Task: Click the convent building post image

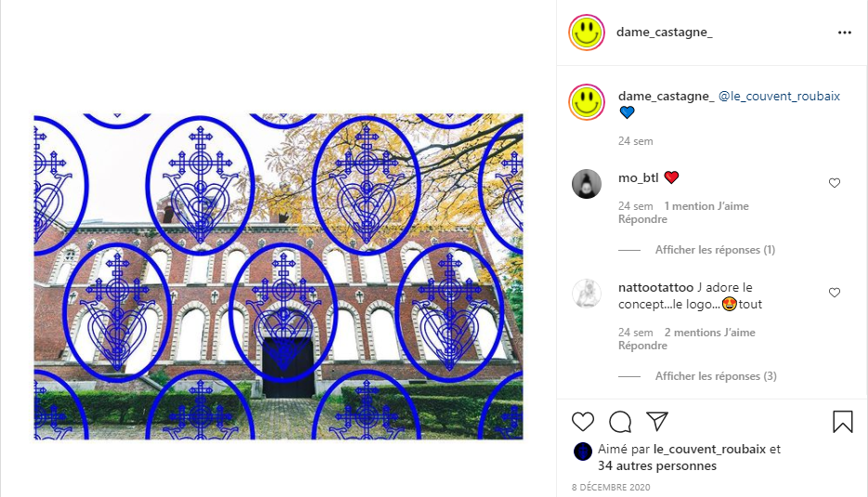Action: [279, 277]
